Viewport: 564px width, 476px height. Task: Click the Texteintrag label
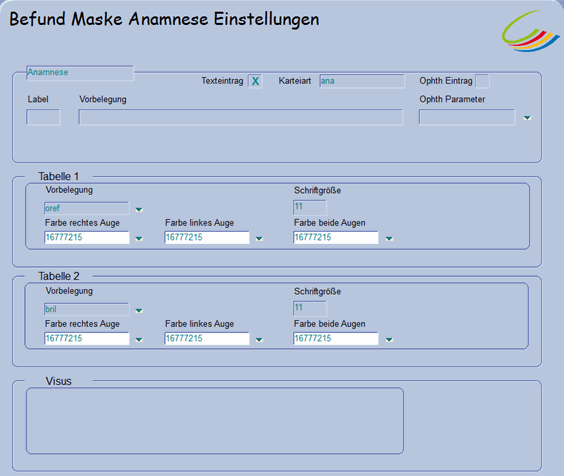pyautogui.click(x=222, y=81)
